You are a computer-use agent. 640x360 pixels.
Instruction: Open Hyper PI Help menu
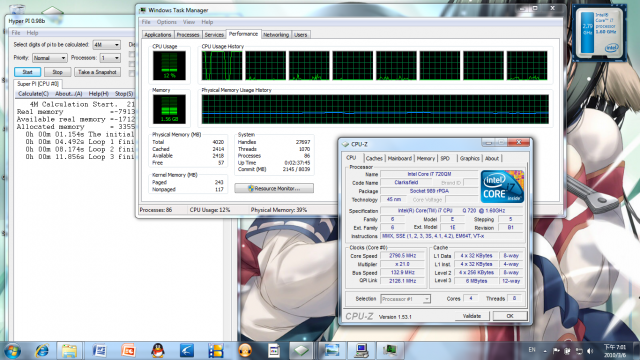(x=32, y=33)
